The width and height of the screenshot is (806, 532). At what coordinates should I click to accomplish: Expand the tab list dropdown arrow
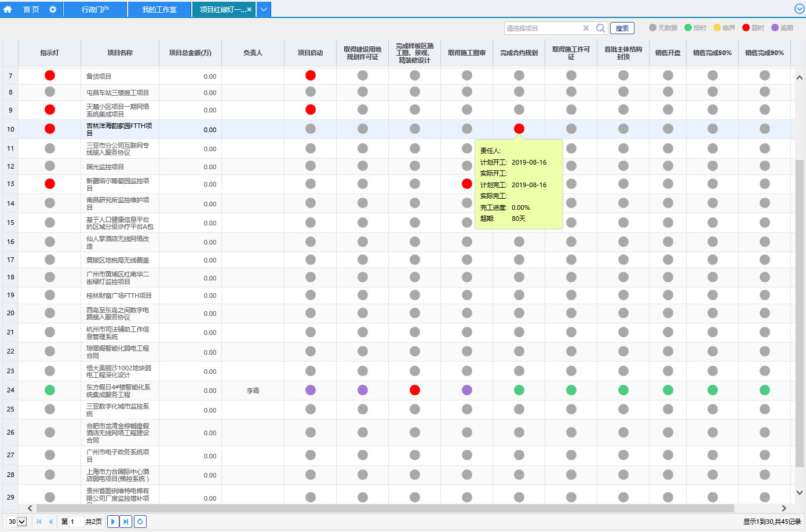point(263,9)
